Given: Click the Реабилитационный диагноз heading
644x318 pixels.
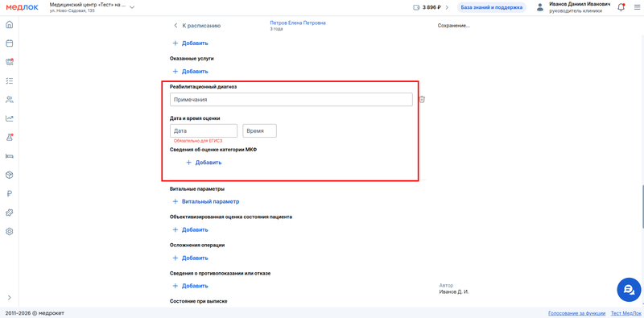Looking at the screenshot, I should [204, 87].
